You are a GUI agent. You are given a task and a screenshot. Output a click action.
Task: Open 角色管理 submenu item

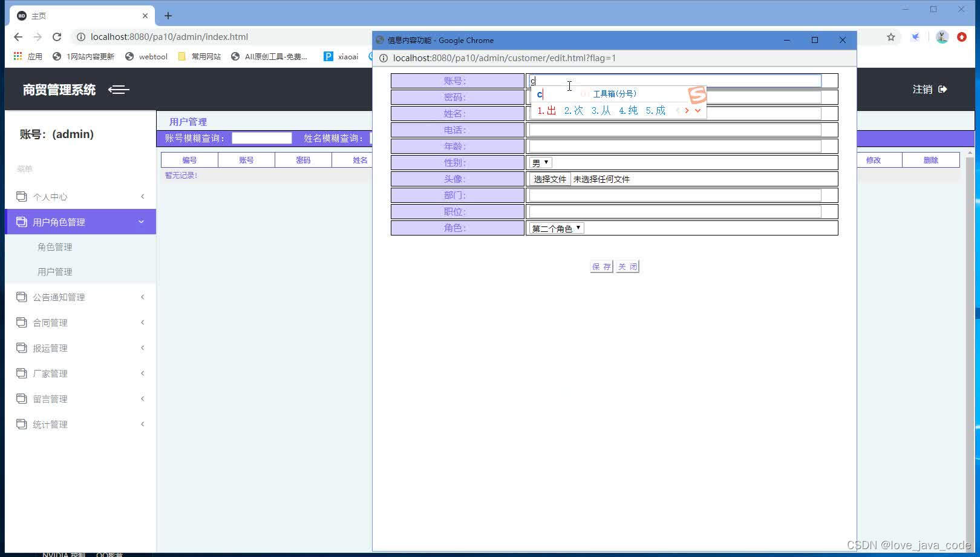[54, 247]
